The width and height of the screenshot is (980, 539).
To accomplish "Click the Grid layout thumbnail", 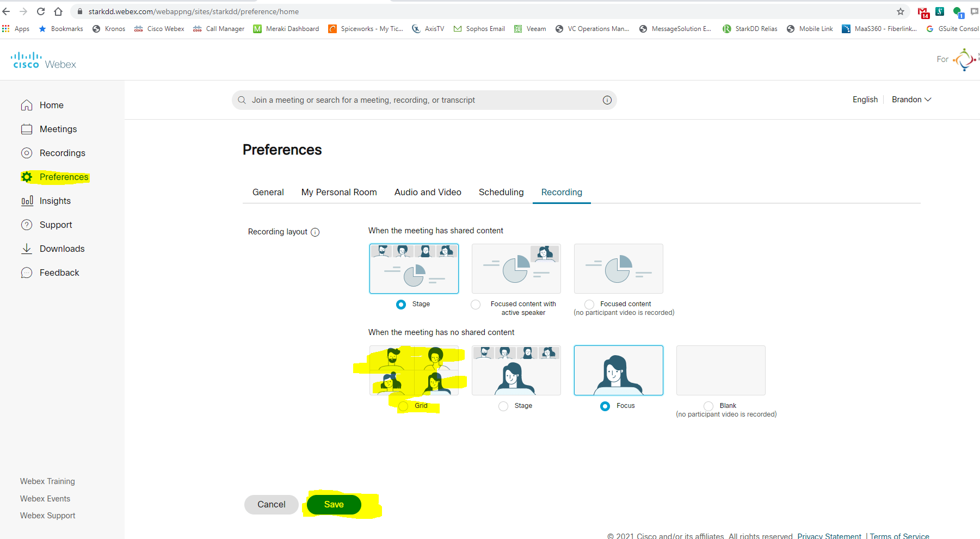I will point(414,370).
